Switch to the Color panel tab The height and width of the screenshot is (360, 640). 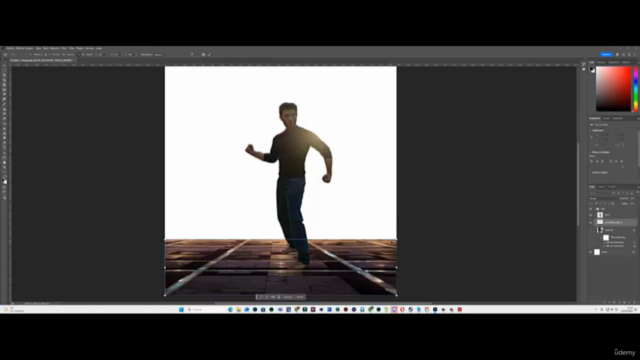[x=591, y=62]
